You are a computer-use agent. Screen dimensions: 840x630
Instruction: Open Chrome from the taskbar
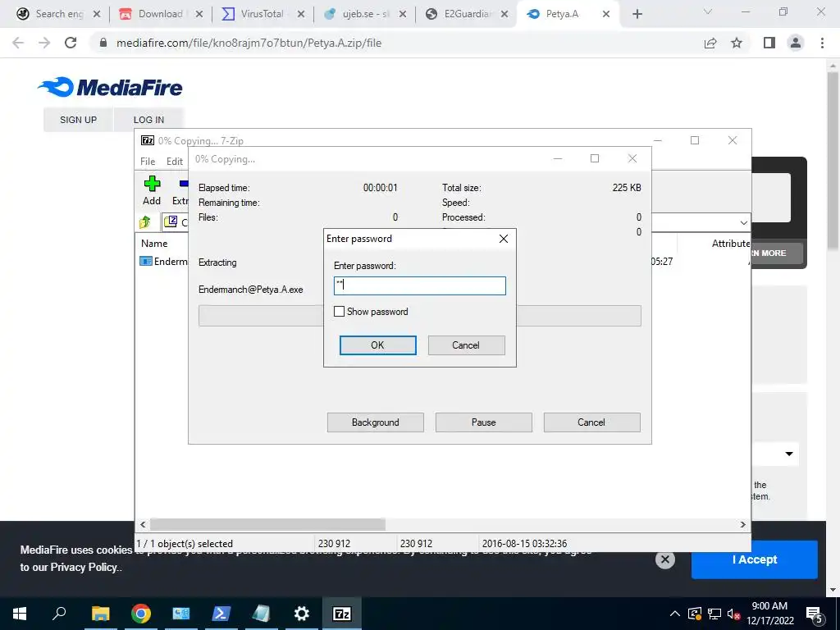tap(141, 614)
